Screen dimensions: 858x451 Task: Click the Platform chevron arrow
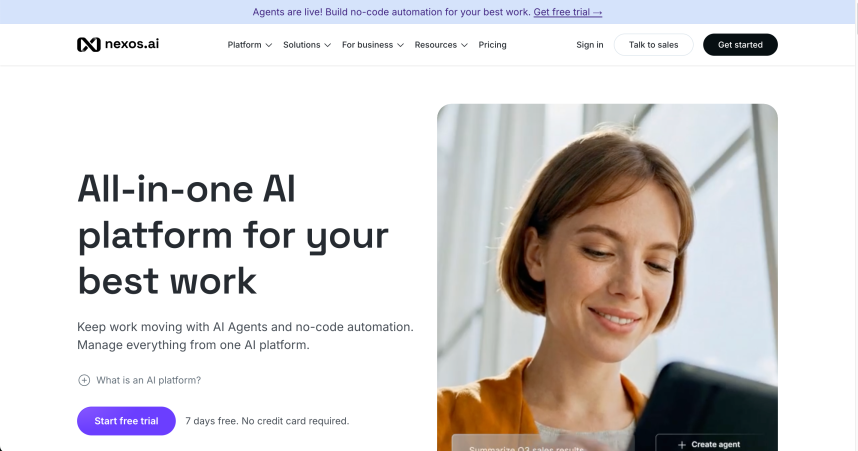(x=269, y=45)
